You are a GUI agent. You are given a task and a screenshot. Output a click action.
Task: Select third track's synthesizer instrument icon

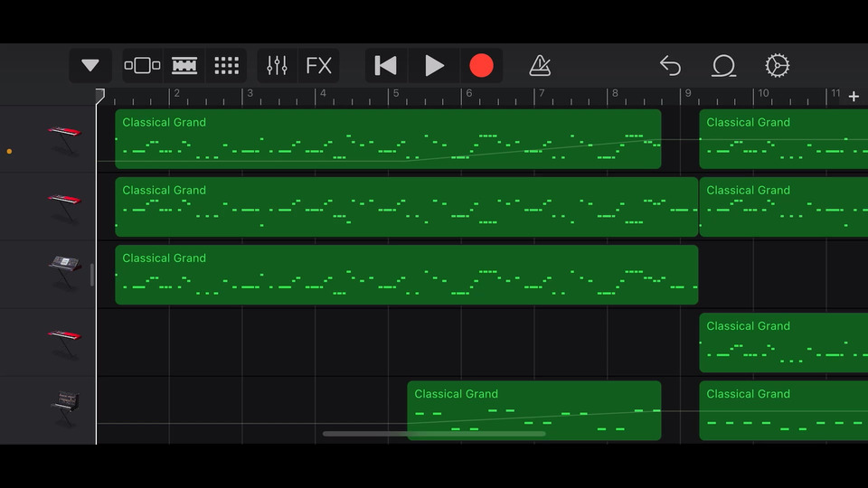tap(65, 272)
